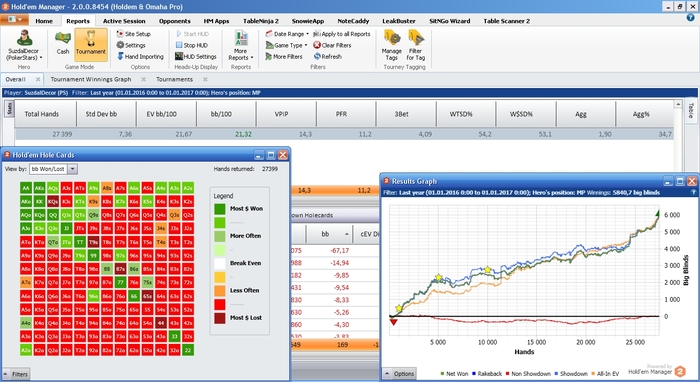The image size is (700, 382).
Task: Switch to the Tournaments report tab
Action: point(175,79)
